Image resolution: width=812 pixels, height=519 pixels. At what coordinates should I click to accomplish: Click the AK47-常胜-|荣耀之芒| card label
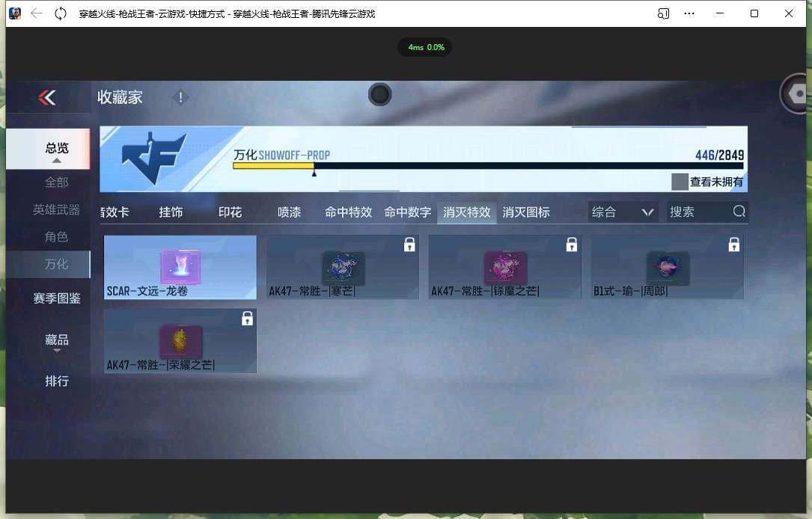tap(161, 365)
